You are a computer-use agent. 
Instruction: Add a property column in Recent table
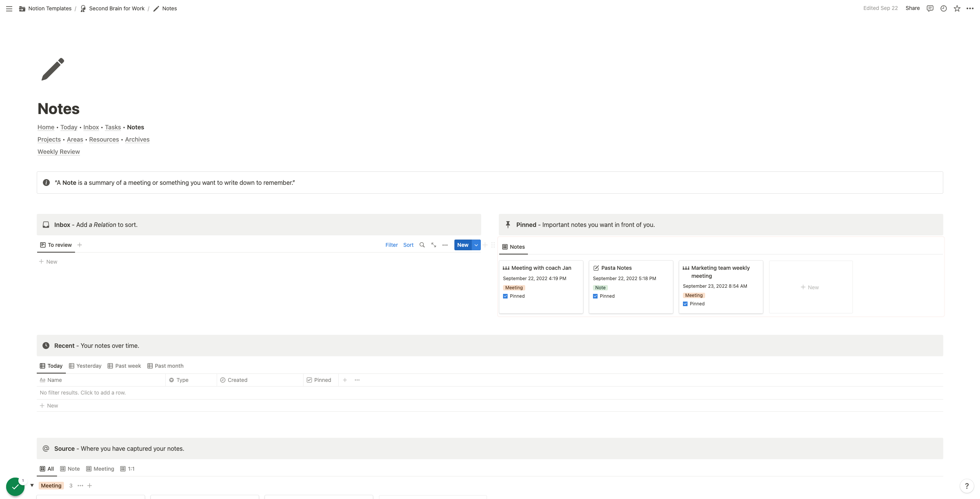[x=345, y=380]
